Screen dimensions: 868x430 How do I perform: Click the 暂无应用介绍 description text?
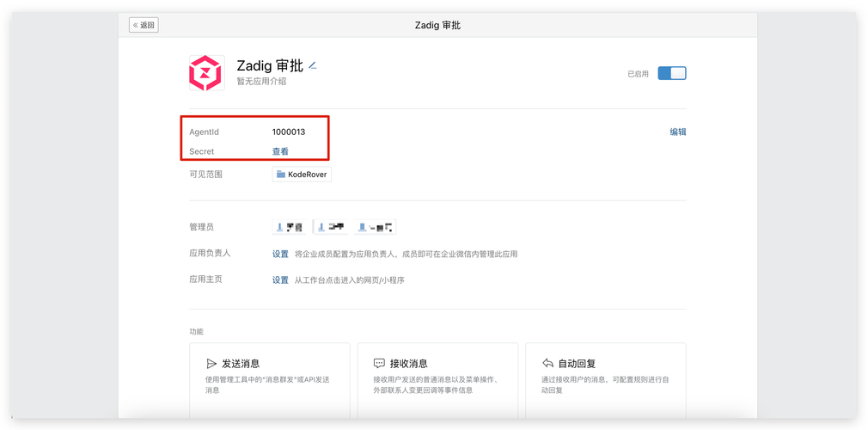click(261, 82)
